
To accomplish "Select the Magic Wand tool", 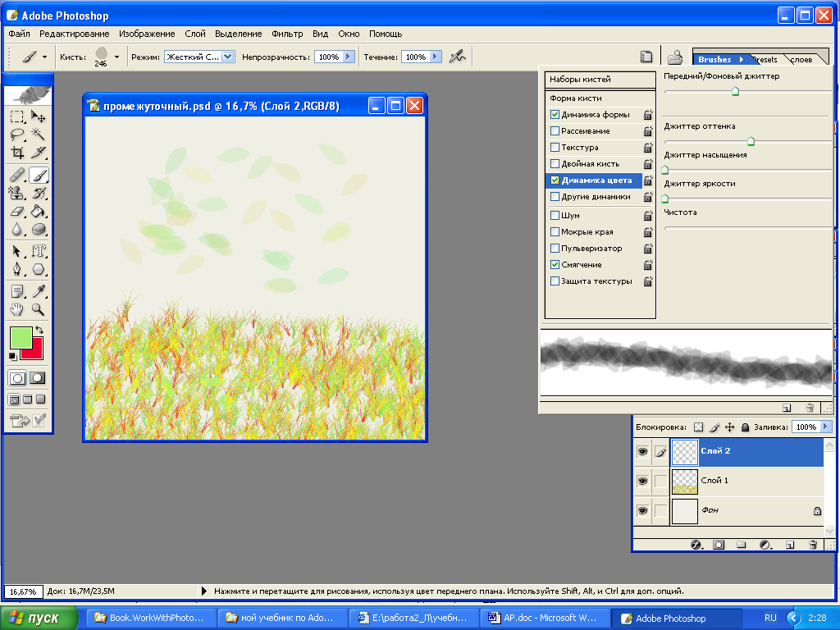I will coord(38,135).
